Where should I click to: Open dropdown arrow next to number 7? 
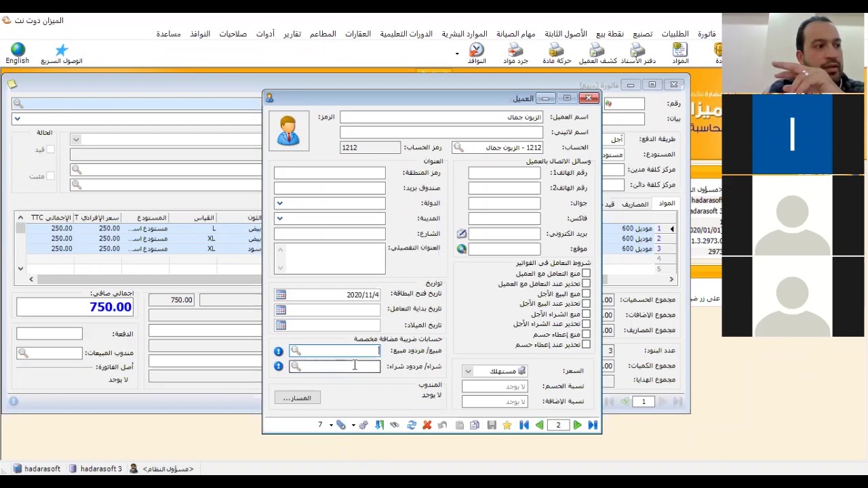[331, 426]
